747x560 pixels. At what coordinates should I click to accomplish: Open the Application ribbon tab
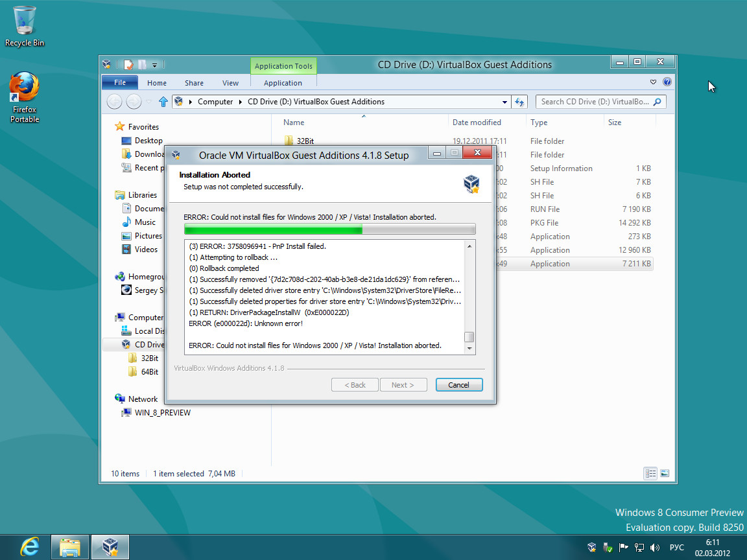pyautogui.click(x=283, y=83)
